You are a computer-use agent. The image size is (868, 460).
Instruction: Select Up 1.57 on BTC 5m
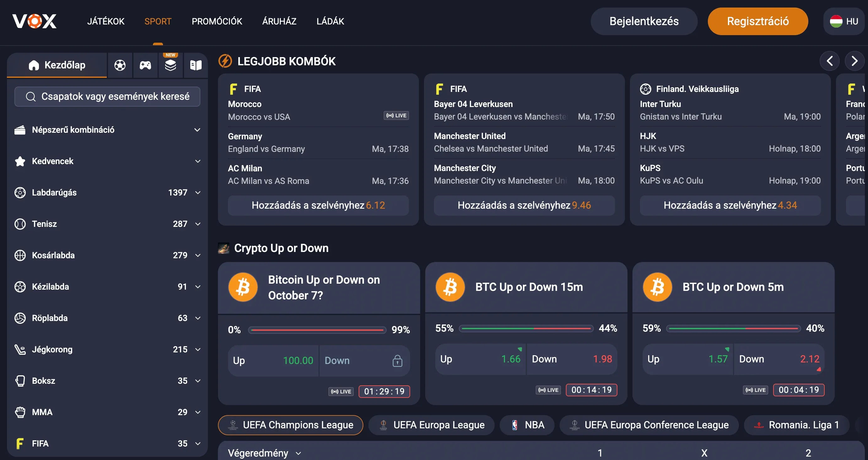(687, 359)
